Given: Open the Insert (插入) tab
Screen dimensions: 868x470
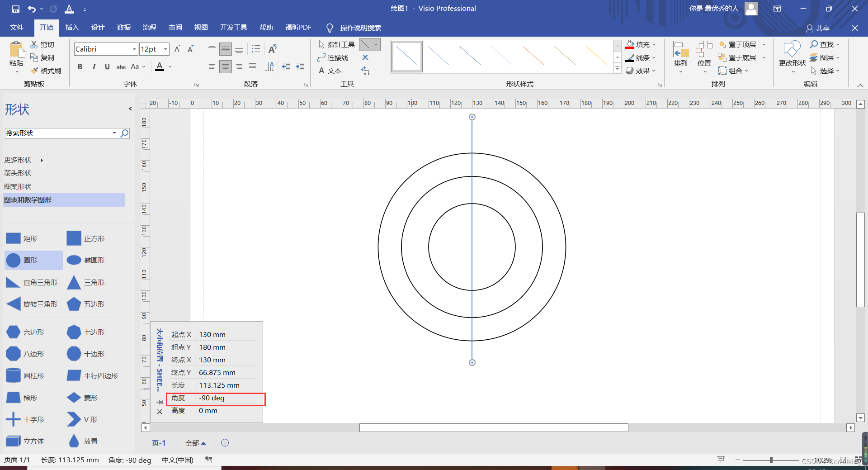Looking at the screenshot, I should (72, 28).
